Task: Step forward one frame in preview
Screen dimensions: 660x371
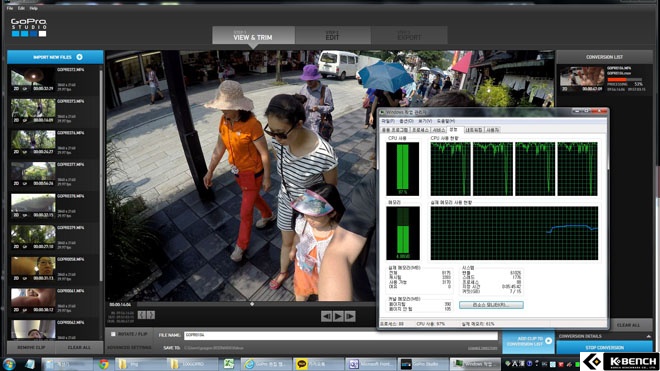Action: [350, 316]
